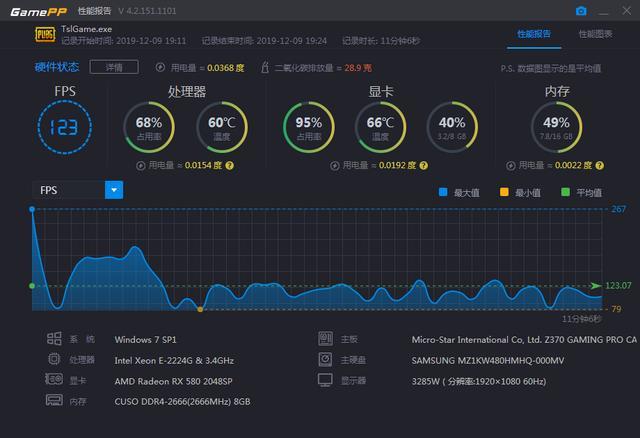This screenshot has width=640, height=438.
Task: Click help icon next to 0.0154 度
Action: pyautogui.click(x=230, y=165)
